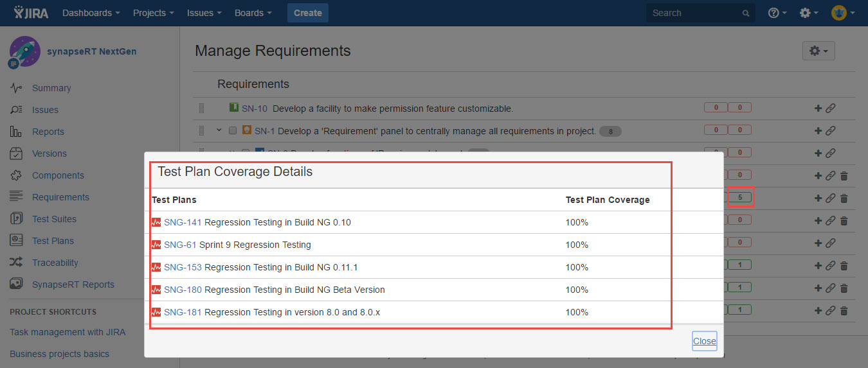This screenshot has width=868, height=368.
Task: Open SynapseRT Reports in the sidebar
Action: point(73,285)
